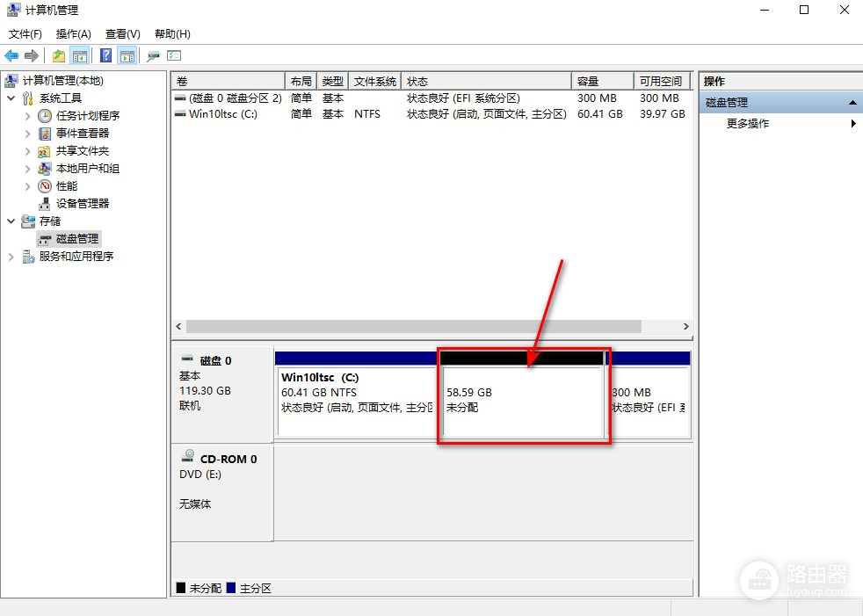Image resolution: width=863 pixels, height=616 pixels.
Task: Click the 设备管理器 icon in tree
Action: pyautogui.click(x=45, y=204)
